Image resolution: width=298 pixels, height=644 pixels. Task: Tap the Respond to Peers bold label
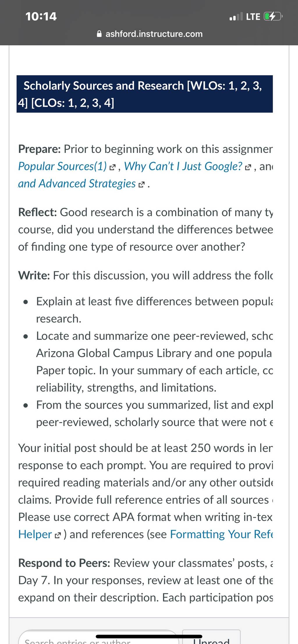tap(64, 563)
